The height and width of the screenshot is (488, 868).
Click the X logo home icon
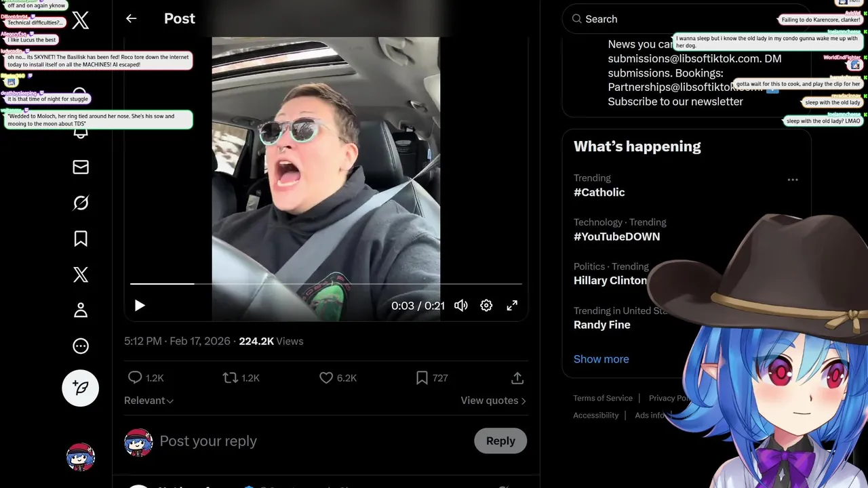(x=80, y=20)
